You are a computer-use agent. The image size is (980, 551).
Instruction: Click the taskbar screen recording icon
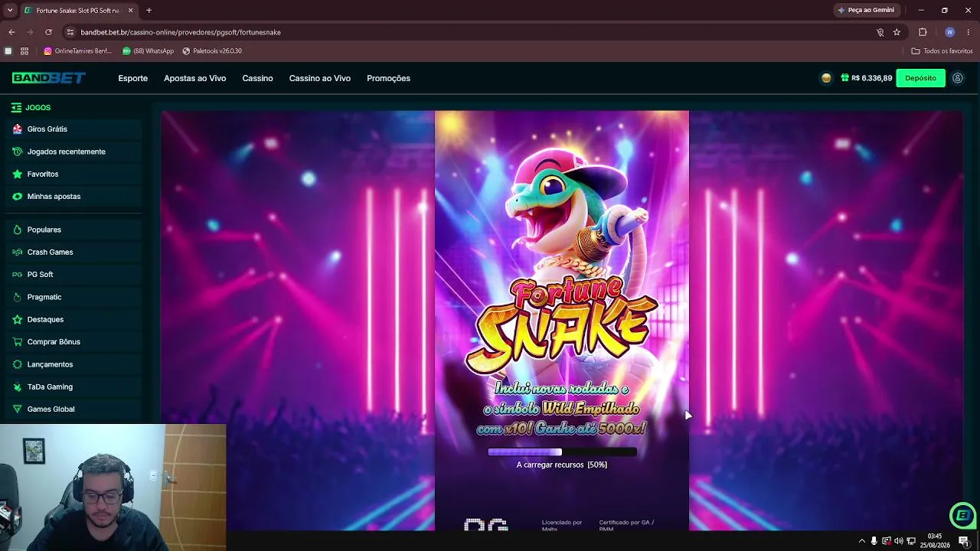click(x=886, y=541)
